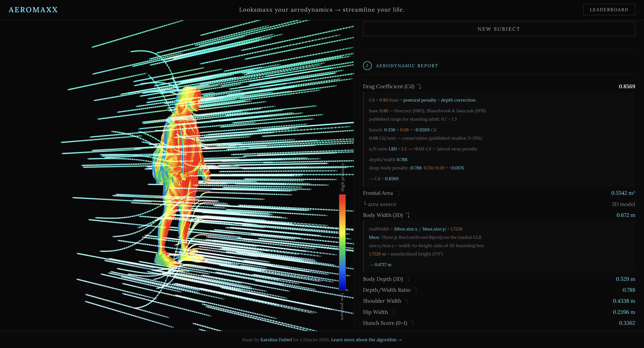Click Hip Width info arrow icon

pyautogui.click(x=393, y=312)
